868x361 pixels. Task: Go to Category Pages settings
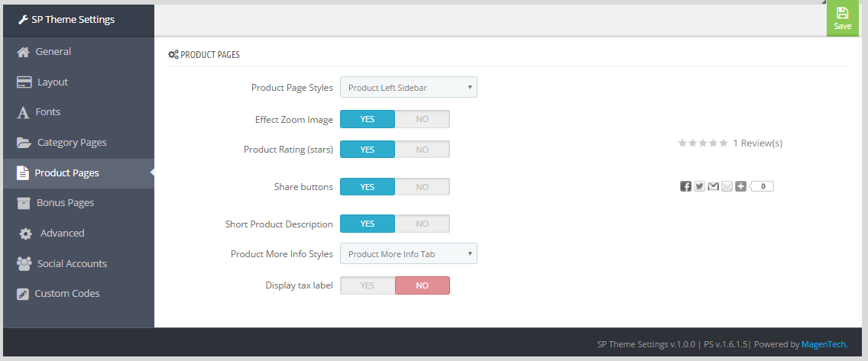[x=79, y=143]
